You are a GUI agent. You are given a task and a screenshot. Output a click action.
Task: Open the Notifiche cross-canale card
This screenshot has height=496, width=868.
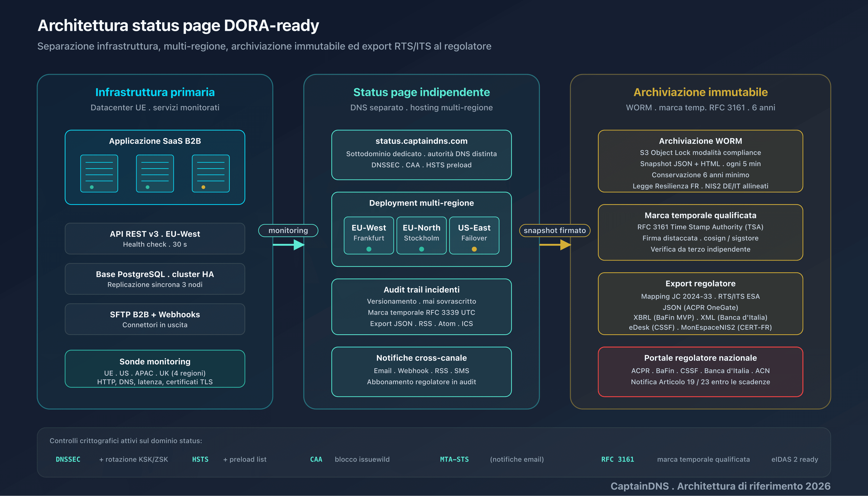coord(421,372)
